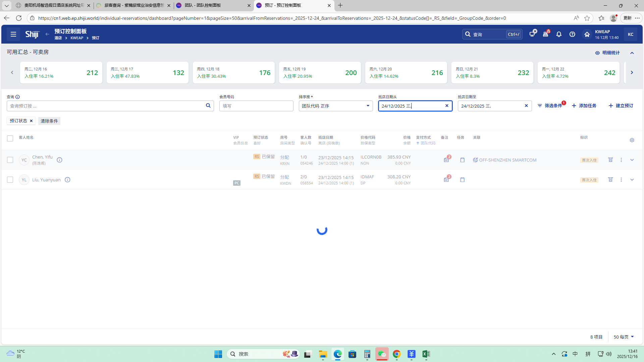Click the home icon in header
Image resolution: width=644 pixels, height=362 pixels.
pos(587,34)
